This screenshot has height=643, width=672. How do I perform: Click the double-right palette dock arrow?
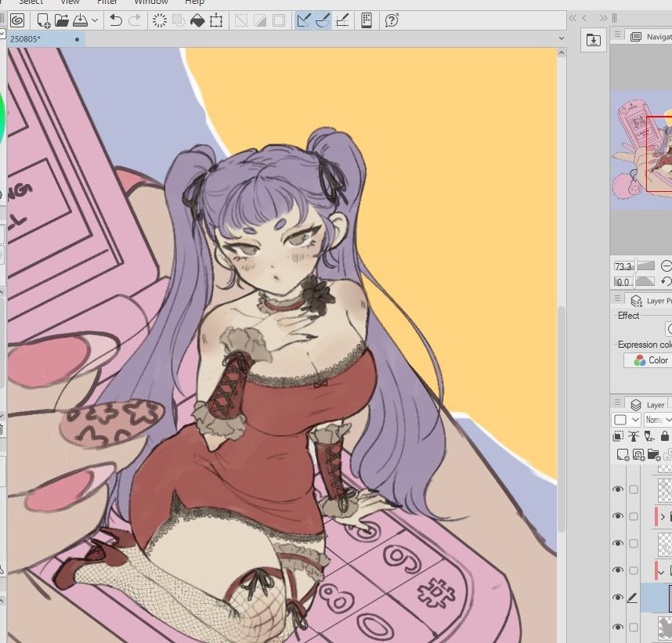pyautogui.click(x=603, y=18)
